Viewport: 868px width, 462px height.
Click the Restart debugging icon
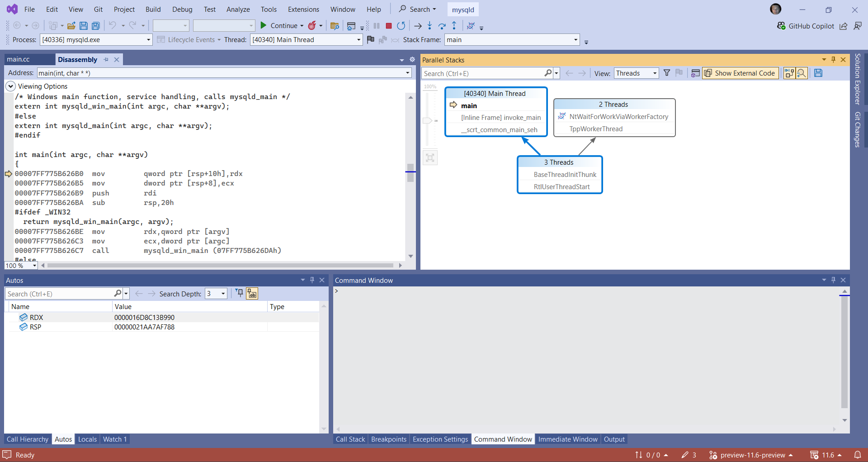point(401,26)
